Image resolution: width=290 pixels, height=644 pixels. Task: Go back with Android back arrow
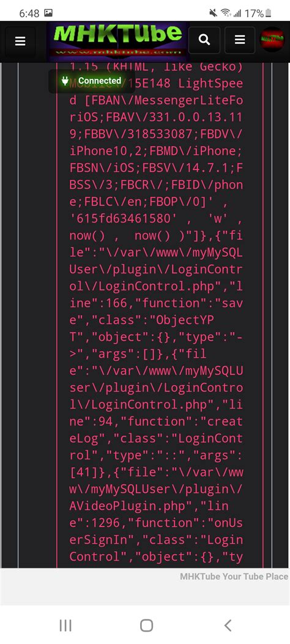tap(228, 626)
